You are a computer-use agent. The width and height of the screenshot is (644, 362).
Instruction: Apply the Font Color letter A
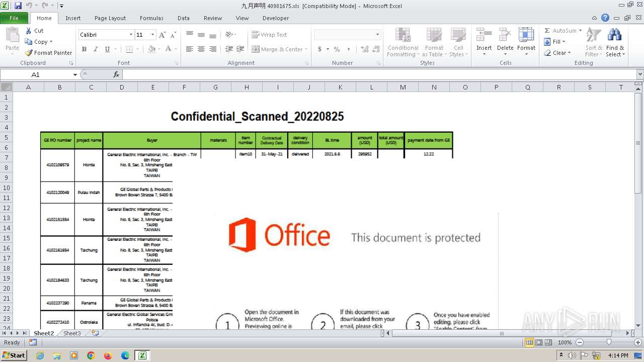(168, 49)
